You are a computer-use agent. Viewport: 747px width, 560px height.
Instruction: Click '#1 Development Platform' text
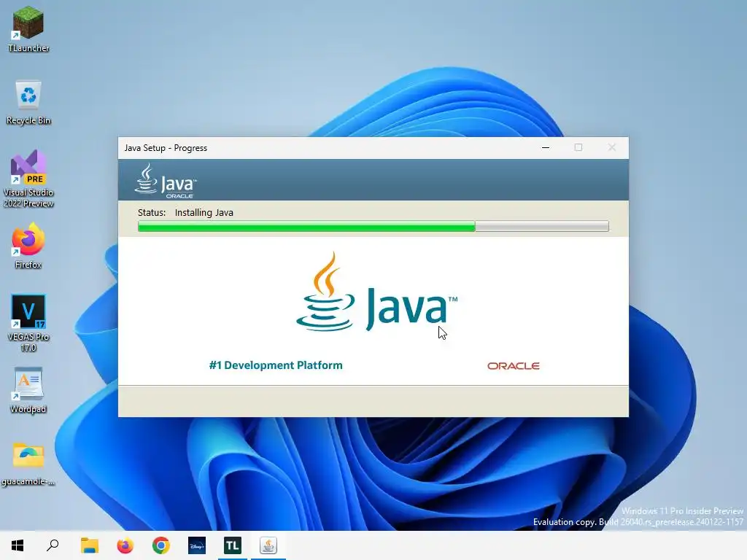tap(276, 365)
